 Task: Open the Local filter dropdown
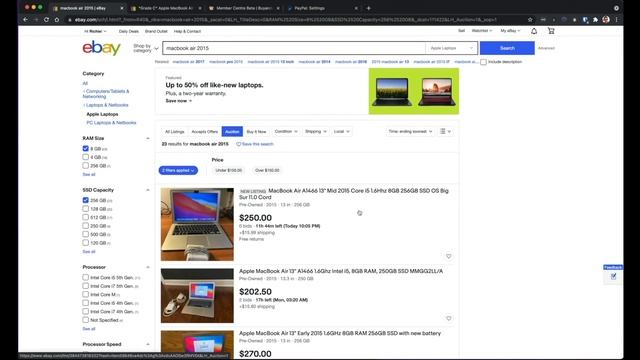click(x=341, y=131)
